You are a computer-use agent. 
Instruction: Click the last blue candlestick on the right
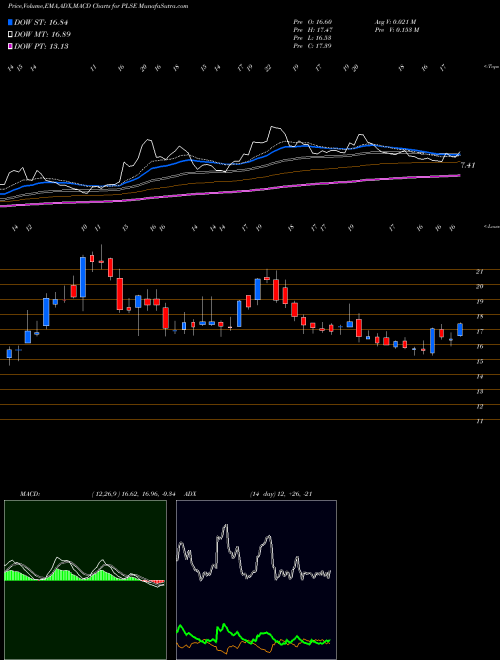pyautogui.click(x=460, y=330)
